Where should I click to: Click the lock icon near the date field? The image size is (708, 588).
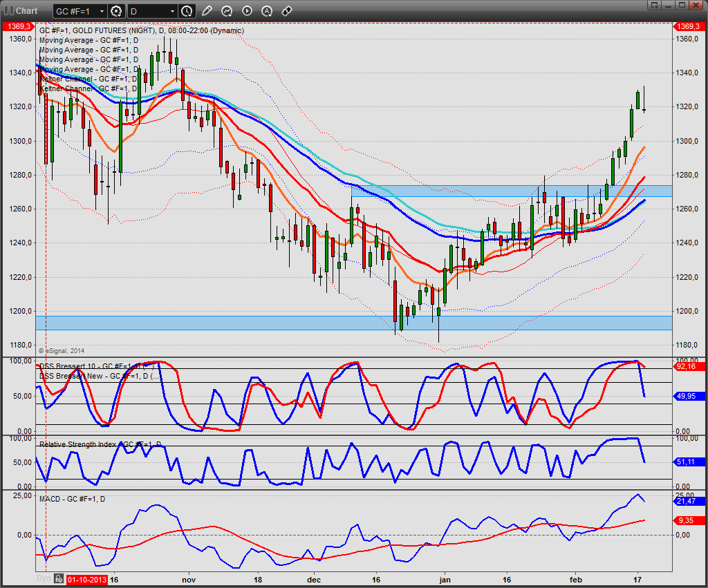pos(58,578)
